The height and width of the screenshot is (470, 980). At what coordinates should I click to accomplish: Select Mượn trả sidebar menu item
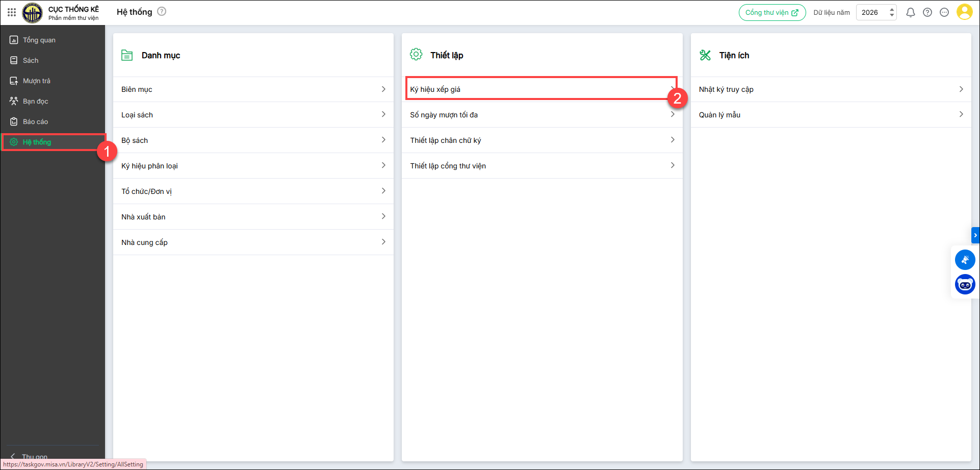tap(36, 81)
